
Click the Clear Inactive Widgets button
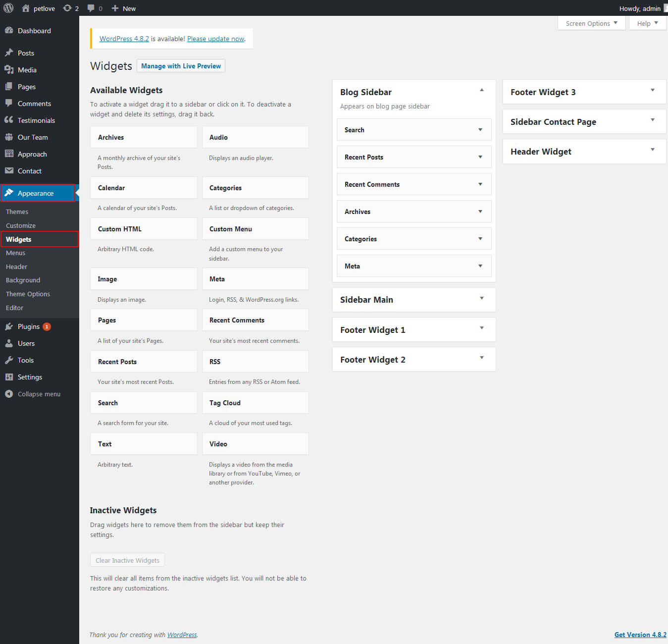[127, 560]
